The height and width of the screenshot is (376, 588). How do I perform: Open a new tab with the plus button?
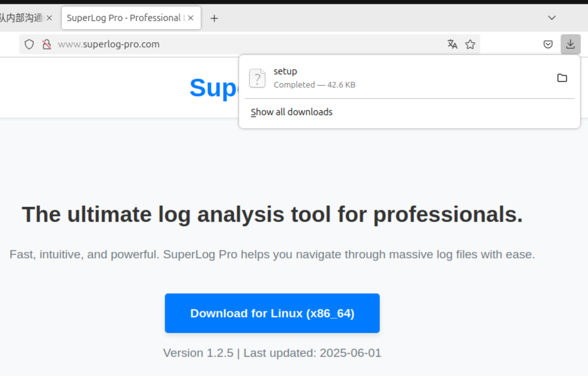[214, 18]
